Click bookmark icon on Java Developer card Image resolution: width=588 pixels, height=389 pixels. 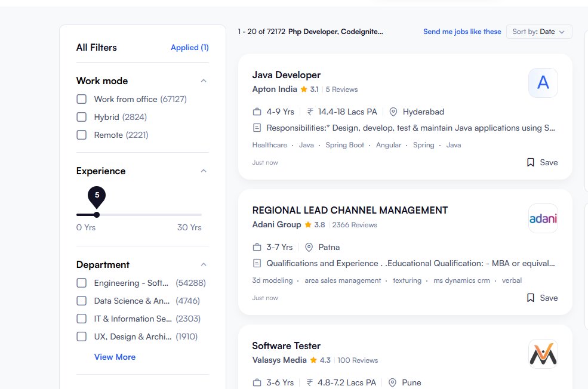coord(530,162)
